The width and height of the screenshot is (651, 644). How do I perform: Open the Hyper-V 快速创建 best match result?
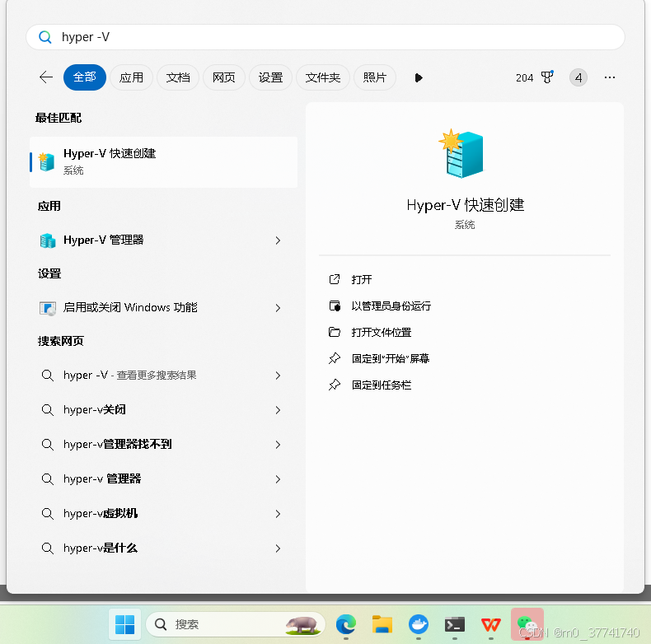pyautogui.click(x=164, y=162)
